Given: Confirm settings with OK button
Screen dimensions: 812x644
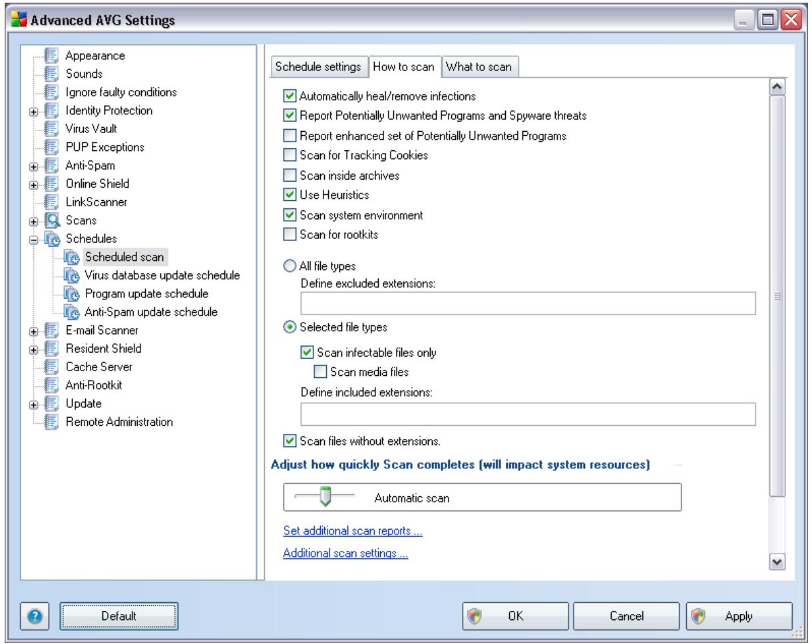Looking at the screenshot, I should (x=515, y=617).
